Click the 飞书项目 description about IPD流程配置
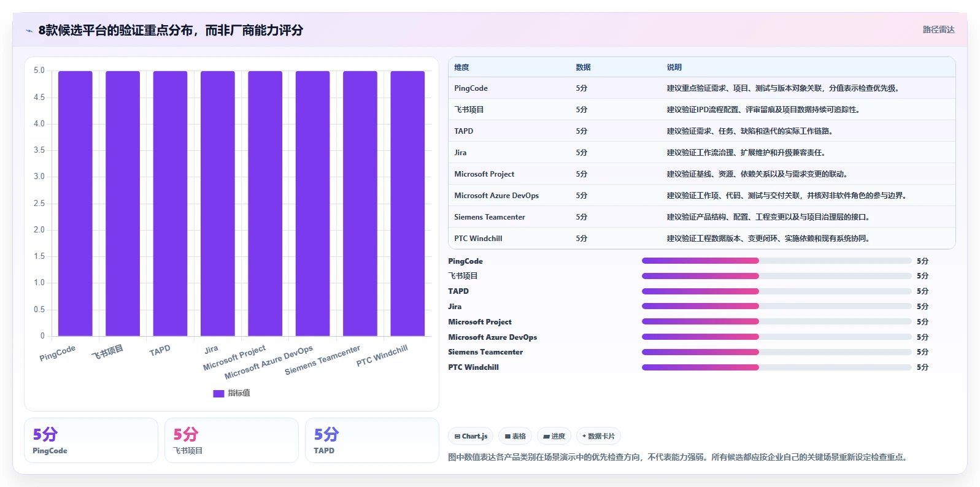 pyautogui.click(x=763, y=110)
